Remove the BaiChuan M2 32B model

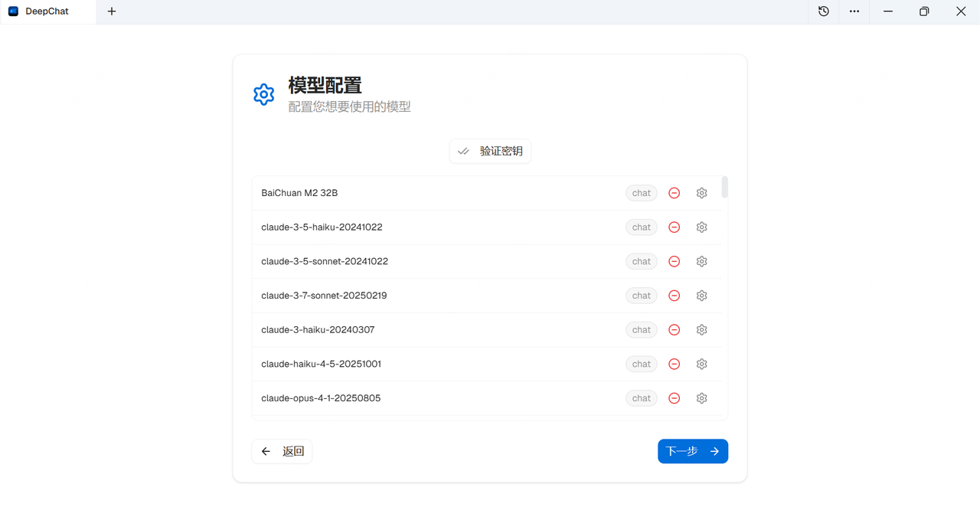pos(674,193)
